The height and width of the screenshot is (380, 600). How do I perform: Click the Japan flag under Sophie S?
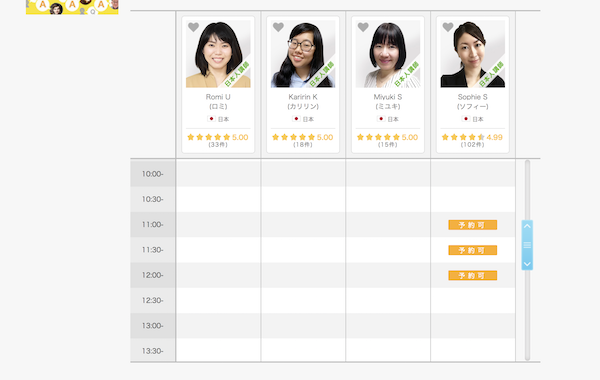pos(466,119)
